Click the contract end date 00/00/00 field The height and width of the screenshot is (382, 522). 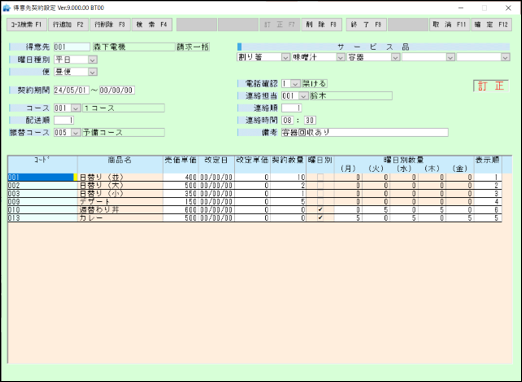[117, 90]
